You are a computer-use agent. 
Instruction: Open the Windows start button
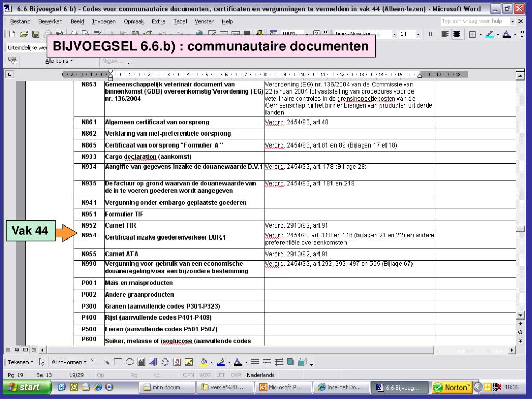point(27,387)
